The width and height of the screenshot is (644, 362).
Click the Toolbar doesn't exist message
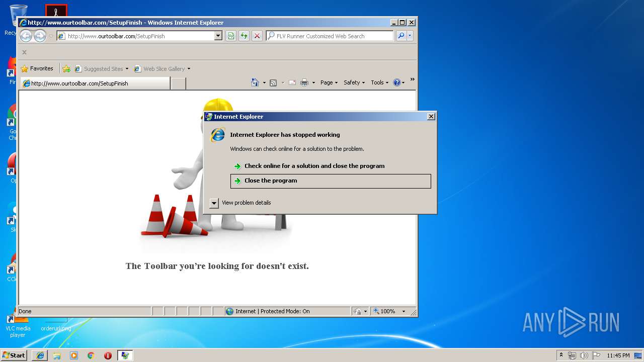pyautogui.click(x=217, y=266)
